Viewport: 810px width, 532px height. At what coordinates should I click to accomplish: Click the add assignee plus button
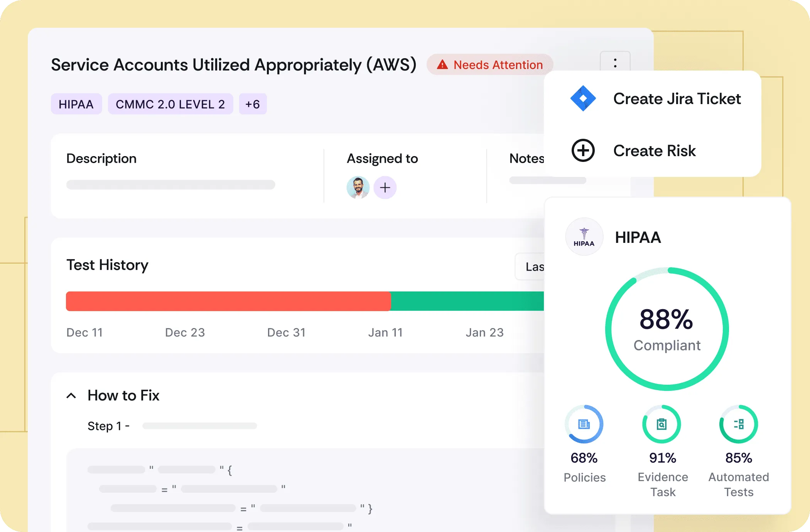tap(385, 188)
